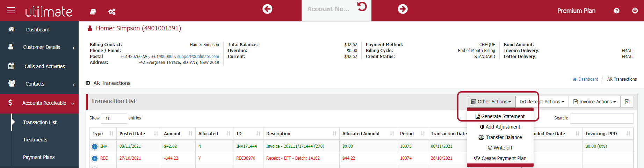Viewport: 644px width, 168px height.
Task: Expand the Contacts sidebar section
Action: (x=74, y=84)
